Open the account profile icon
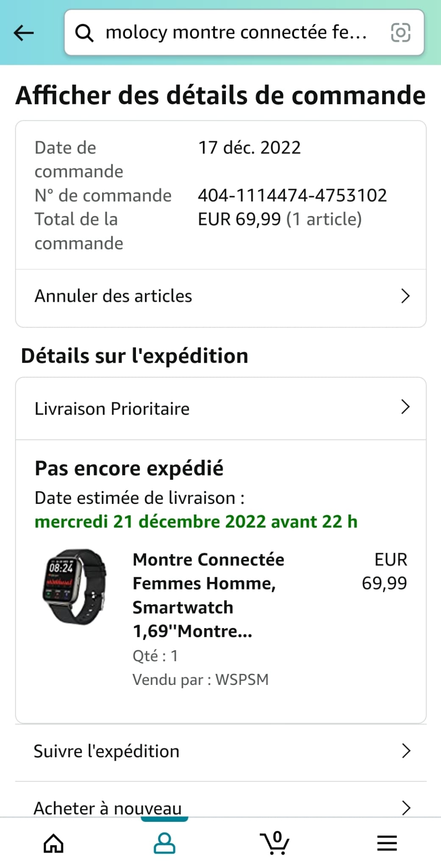The image size is (441, 868). pos(164,843)
